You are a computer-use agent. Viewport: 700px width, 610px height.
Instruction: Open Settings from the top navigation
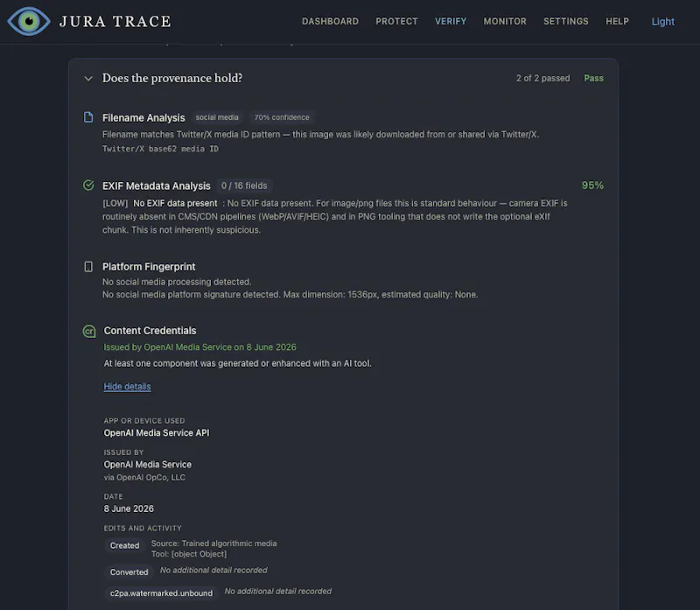click(565, 21)
